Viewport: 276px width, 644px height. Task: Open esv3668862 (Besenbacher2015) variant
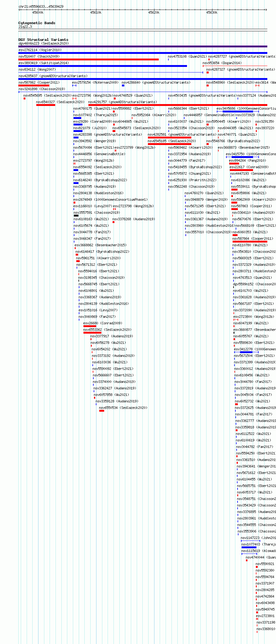click(x=100, y=245)
